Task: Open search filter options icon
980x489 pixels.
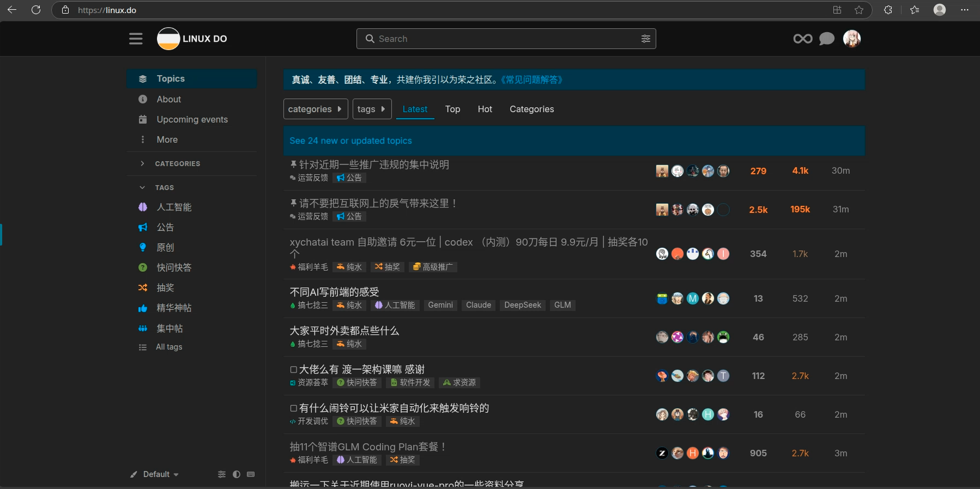Action: click(645, 39)
